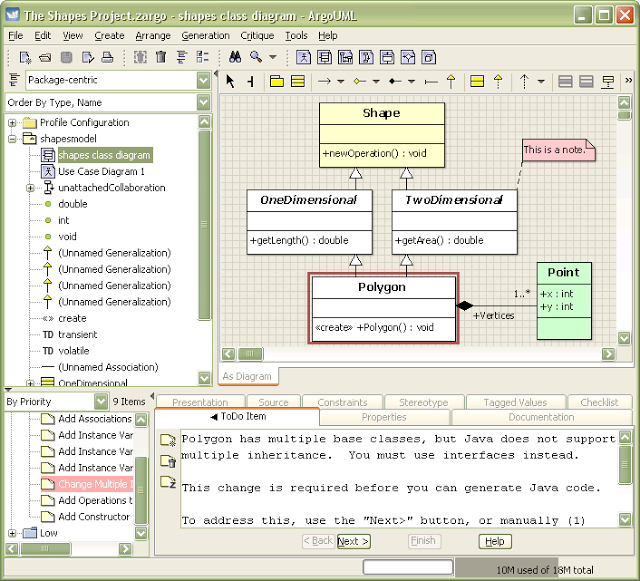The height and width of the screenshot is (581, 640).
Task: Click the explorer tree scroll-down arrow
Action: coord(204,378)
